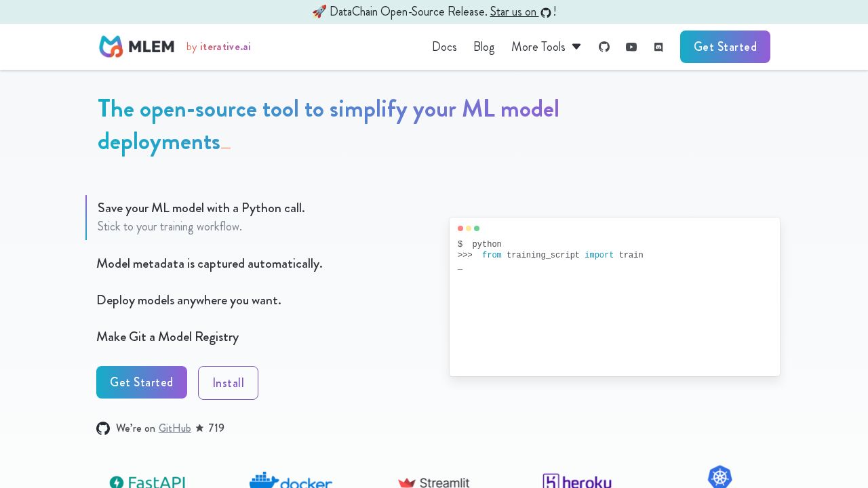This screenshot has width=868, height=488.
Task: Open the YouTube channel icon
Action: coord(631,47)
